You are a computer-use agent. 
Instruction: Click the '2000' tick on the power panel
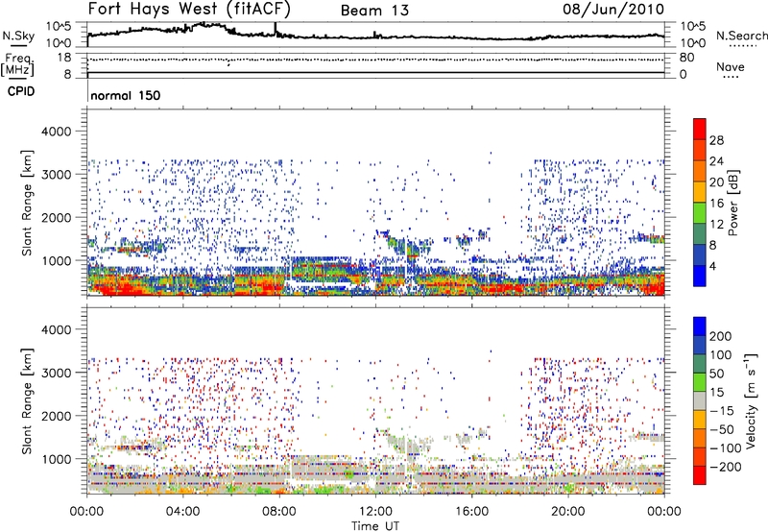pos(56,217)
